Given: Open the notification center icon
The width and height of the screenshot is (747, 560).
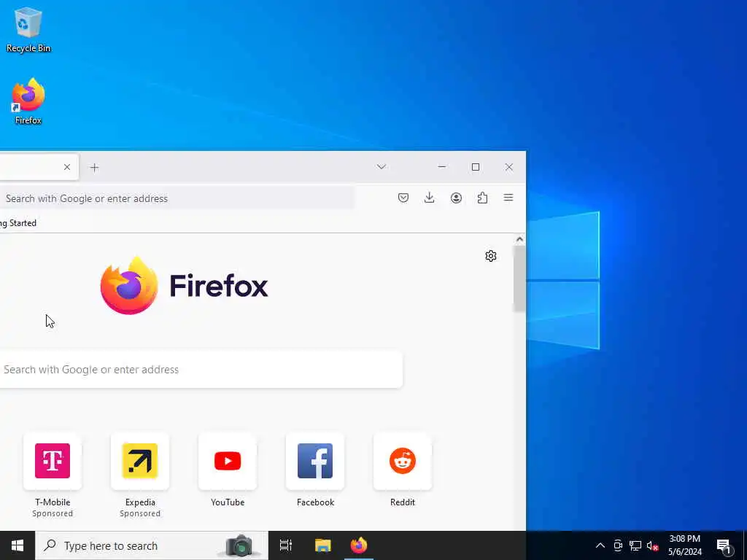Looking at the screenshot, I should click(724, 546).
